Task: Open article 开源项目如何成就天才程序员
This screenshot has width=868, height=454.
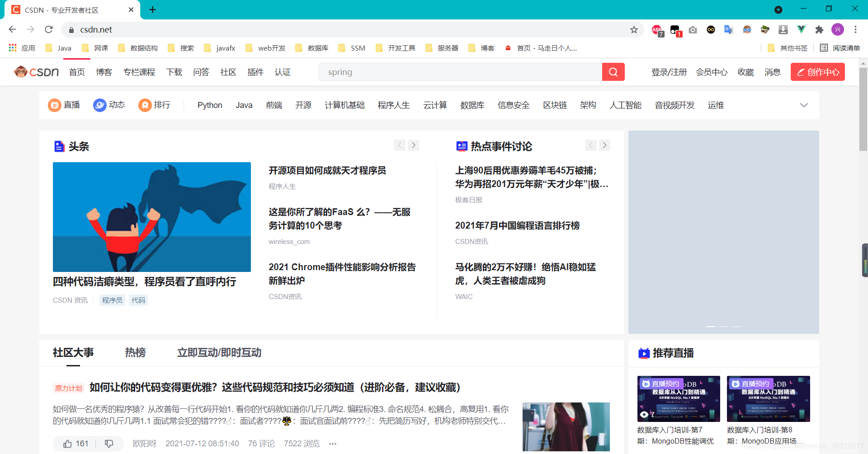Action: [327, 170]
